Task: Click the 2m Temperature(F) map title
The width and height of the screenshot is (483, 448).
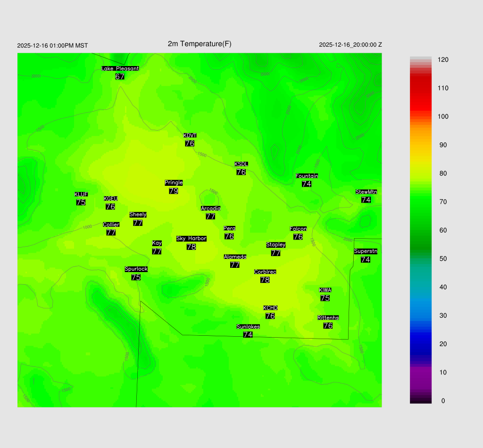Action: pos(200,44)
